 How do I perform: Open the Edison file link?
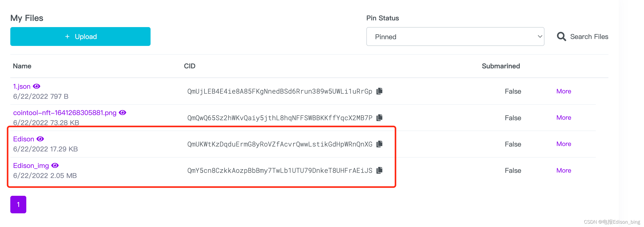pyautogui.click(x=23, y=139)
